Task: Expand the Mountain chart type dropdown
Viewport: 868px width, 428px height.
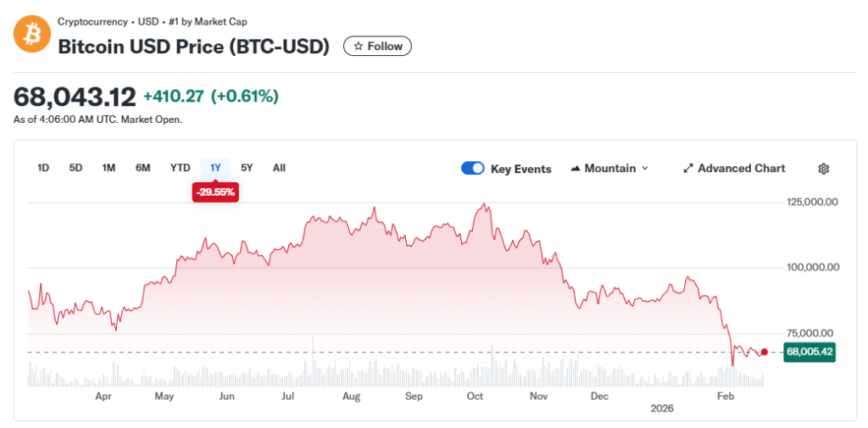Action: coord(645,169)
